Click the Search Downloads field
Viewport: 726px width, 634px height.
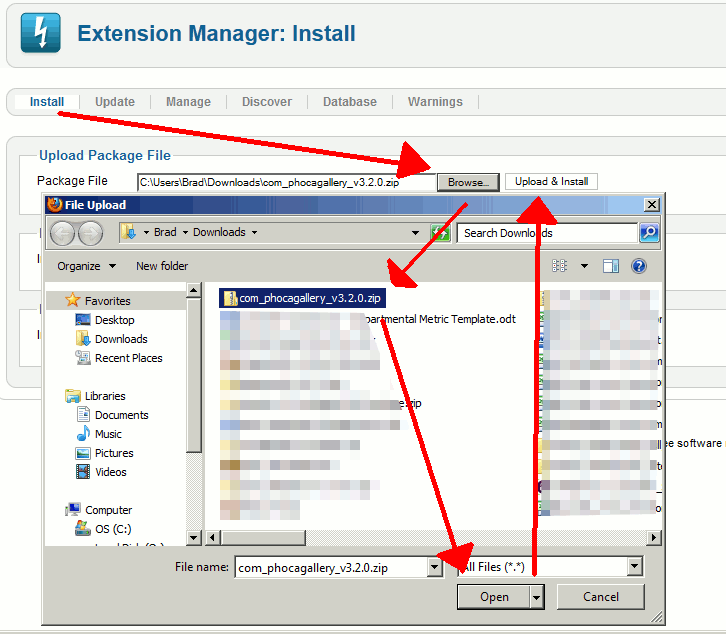pyautogui.click(x=547, y=232)
